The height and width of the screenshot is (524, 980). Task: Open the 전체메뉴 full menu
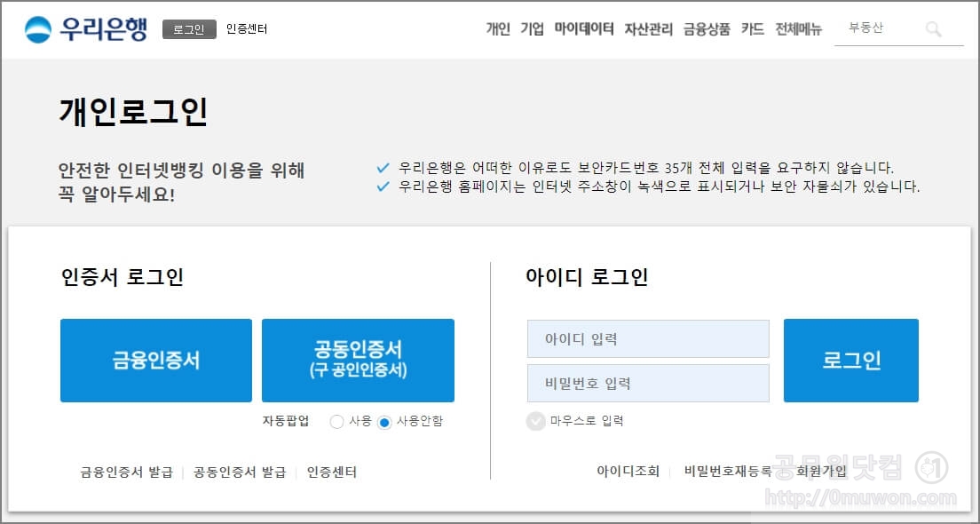pos(799,28)
